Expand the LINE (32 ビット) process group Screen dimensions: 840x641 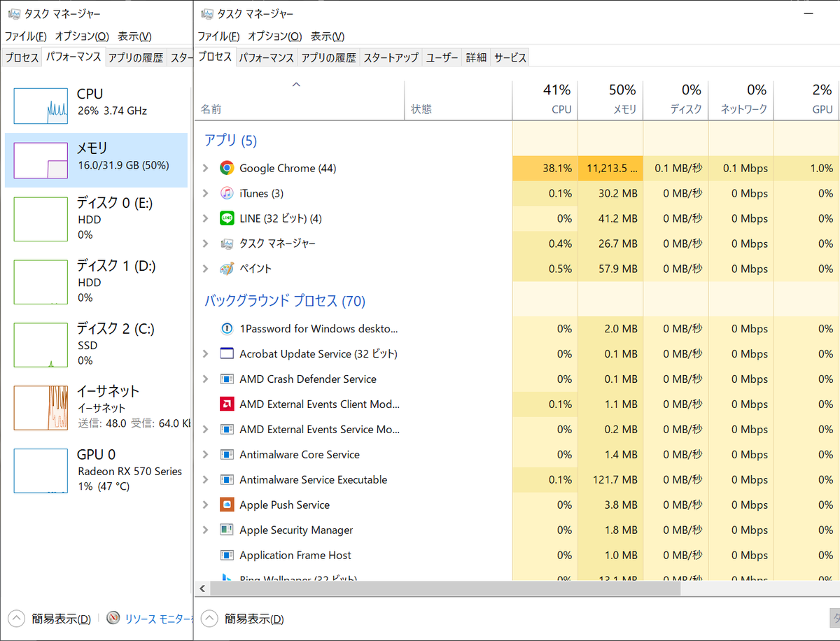pyautogui.click(x=205, y=218)
